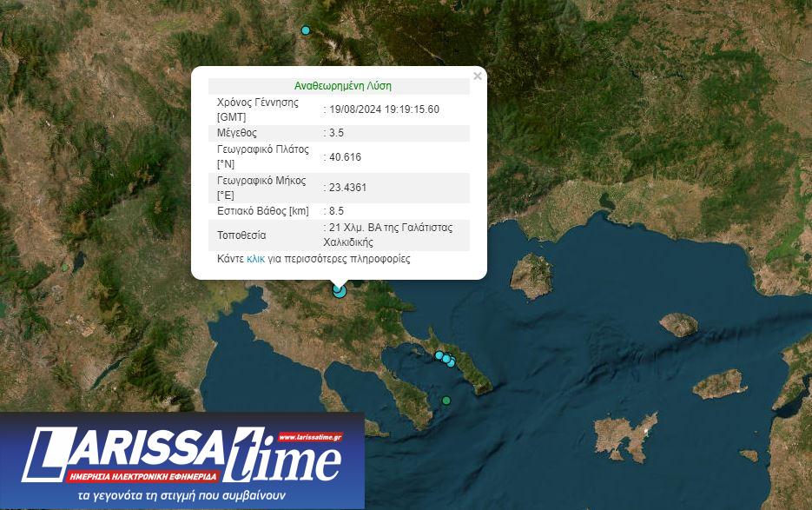Click the 'Αναθεωρημένη Λύση' popup header
The height and width of the screenshot is (510, 812).
[342, 86]
